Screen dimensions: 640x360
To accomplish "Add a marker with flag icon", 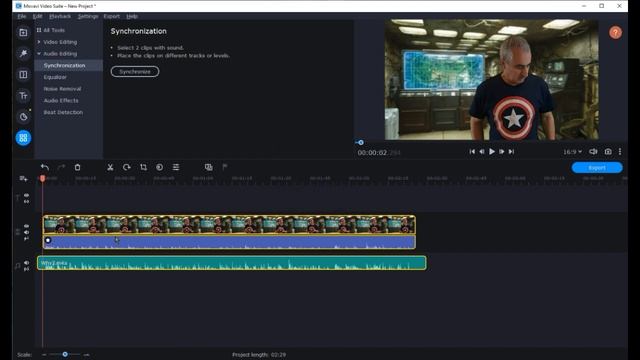I will pos(225,167).
